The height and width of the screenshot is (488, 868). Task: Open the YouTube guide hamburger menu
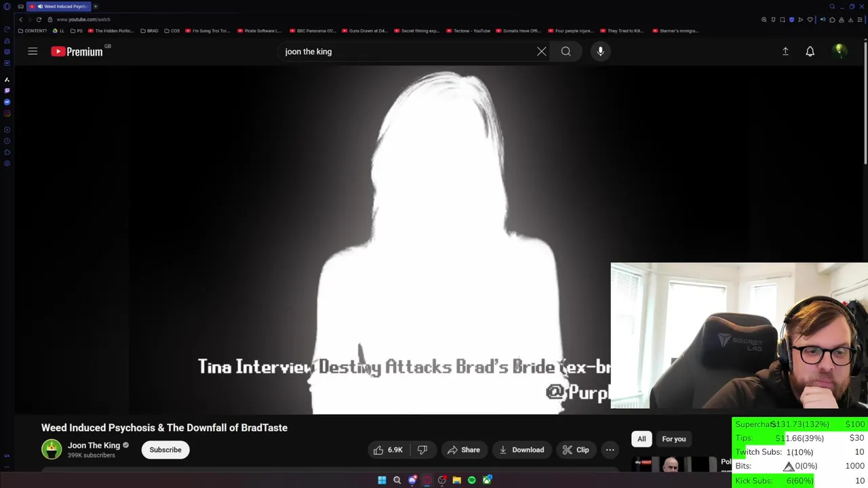[33, 52]
